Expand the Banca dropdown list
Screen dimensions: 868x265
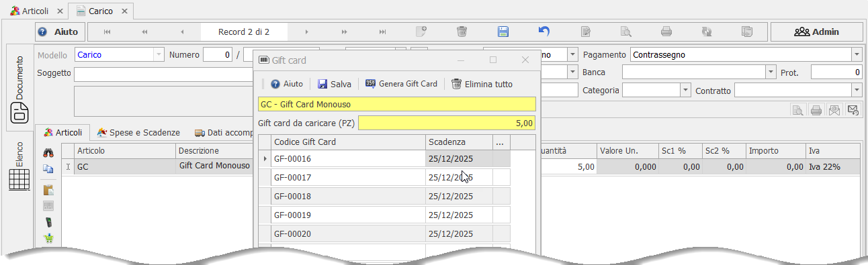coord(771,72)
